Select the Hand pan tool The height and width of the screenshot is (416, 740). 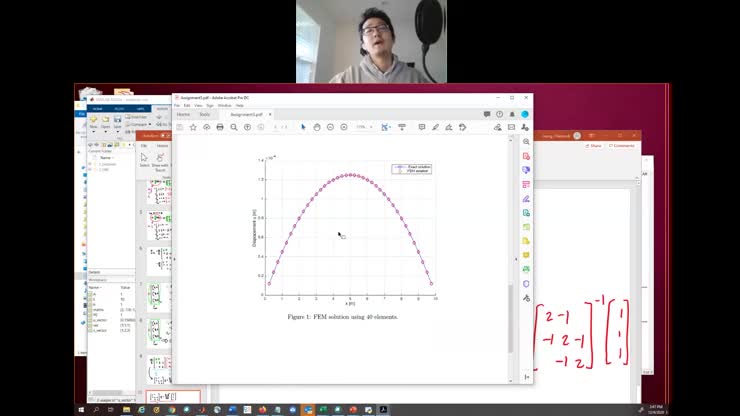317,127
